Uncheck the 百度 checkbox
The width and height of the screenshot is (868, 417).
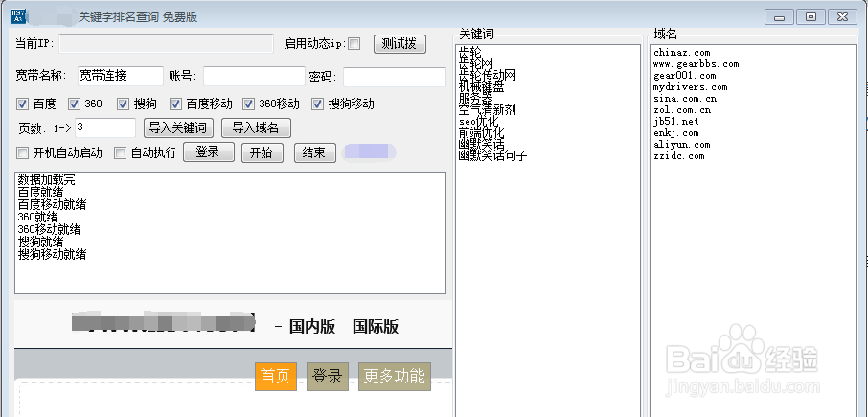click(x=23, y=104)
